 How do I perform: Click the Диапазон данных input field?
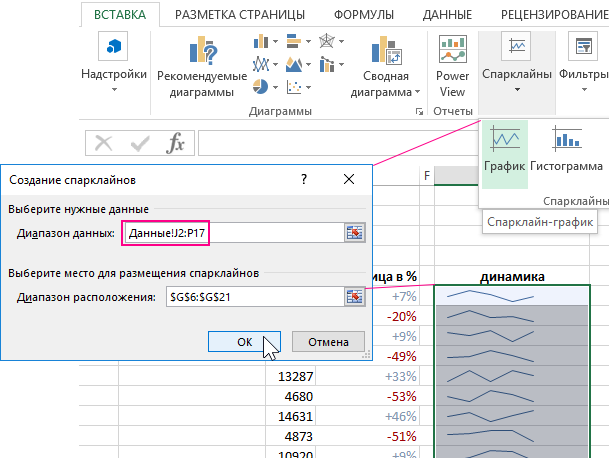pos(233,233)
